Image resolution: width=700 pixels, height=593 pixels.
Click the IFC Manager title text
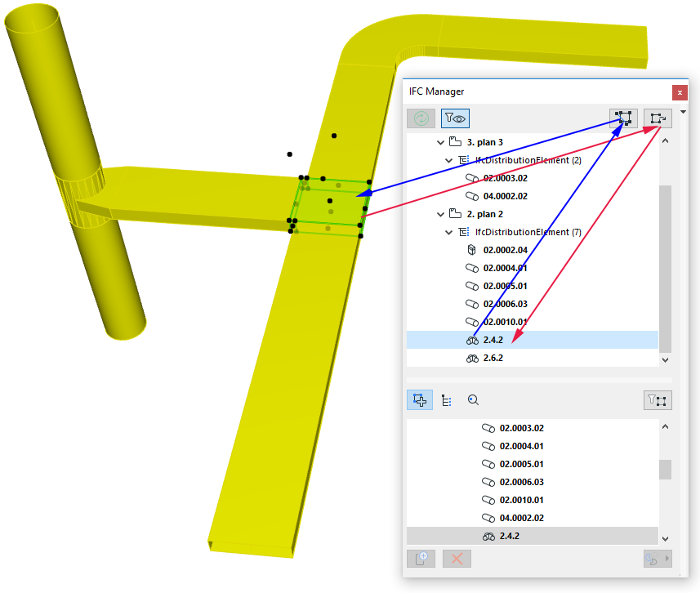(436, 91)
